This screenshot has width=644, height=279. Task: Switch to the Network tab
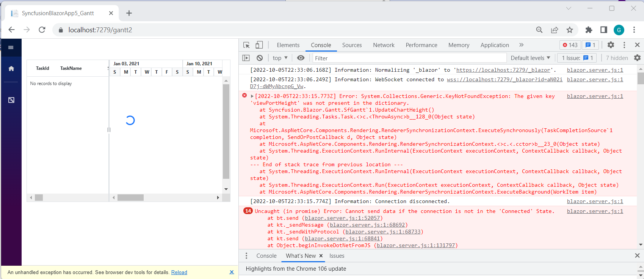coord(384,45)
